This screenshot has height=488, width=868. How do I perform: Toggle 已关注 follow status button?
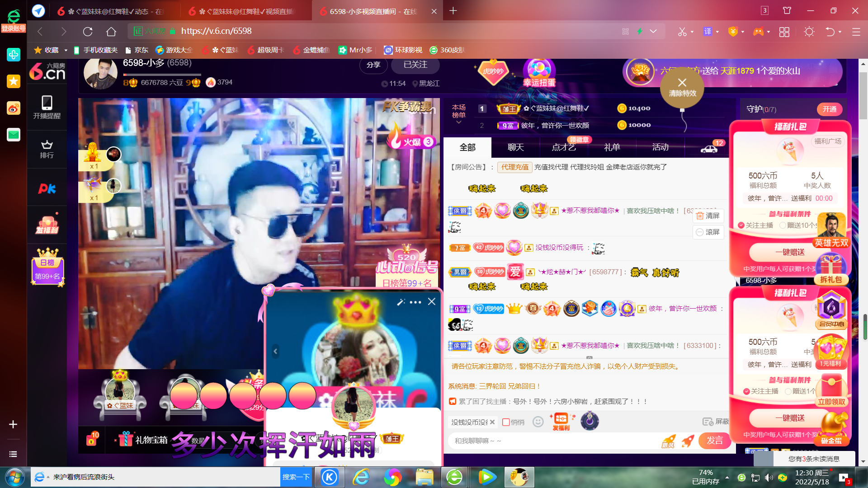coord(415,65)
